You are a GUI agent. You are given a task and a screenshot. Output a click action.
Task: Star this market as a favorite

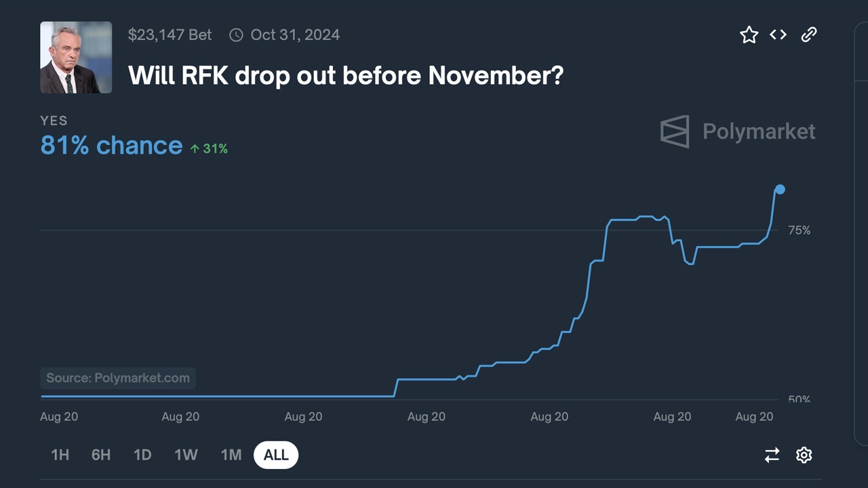tap(749, 34)
